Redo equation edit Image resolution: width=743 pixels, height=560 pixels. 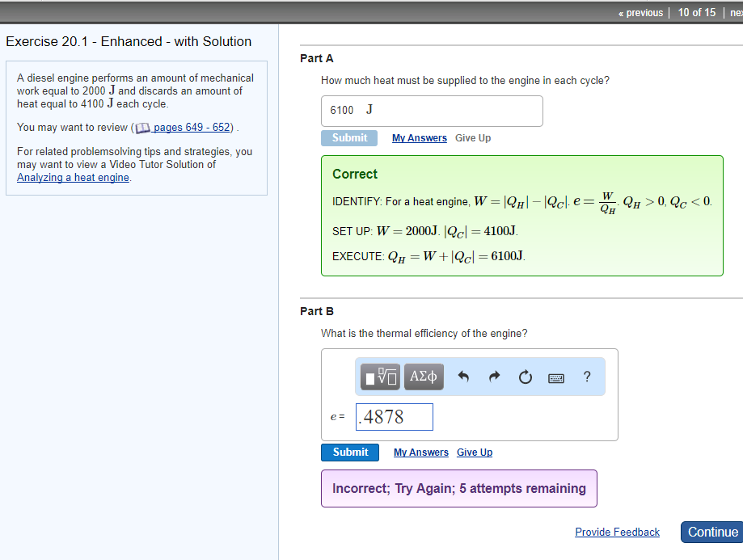click(493, 377)
